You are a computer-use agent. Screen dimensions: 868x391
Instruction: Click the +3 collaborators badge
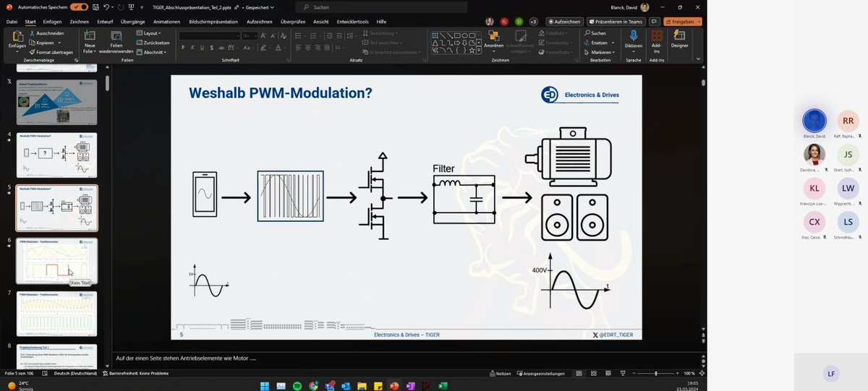(533, 22)
